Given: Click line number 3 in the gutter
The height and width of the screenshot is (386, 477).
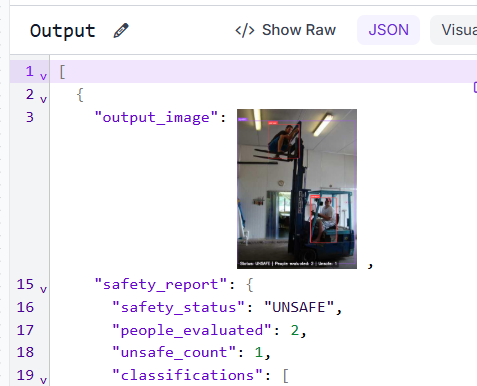Looking at the screenshot, I should tap(30, 117).
